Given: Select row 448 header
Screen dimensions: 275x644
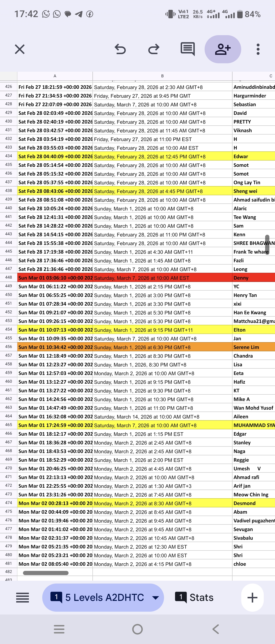Looking at the screenshot, I should pos(8,277).
